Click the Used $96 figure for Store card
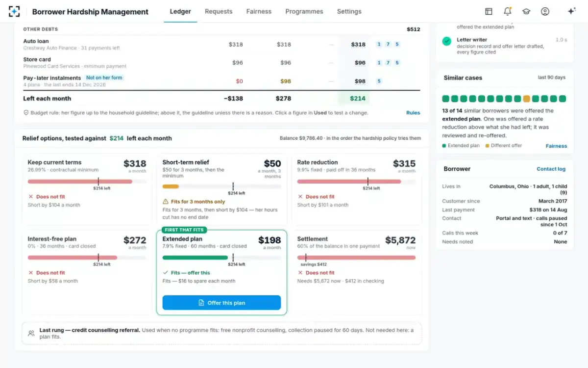 pyautogui.click(x=360, y=63)
